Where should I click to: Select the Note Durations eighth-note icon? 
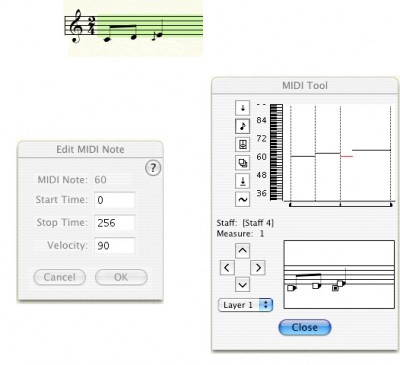pos(243,126)
